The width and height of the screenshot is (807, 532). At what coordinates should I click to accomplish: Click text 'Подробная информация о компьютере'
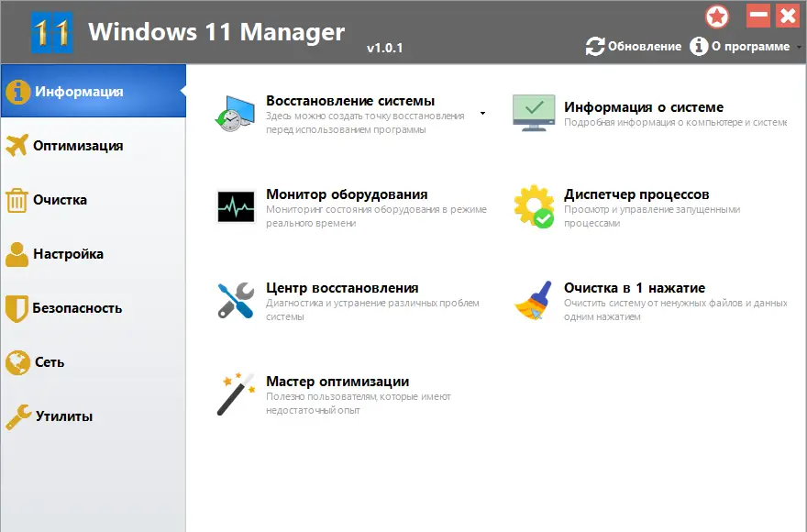[653, 123]
